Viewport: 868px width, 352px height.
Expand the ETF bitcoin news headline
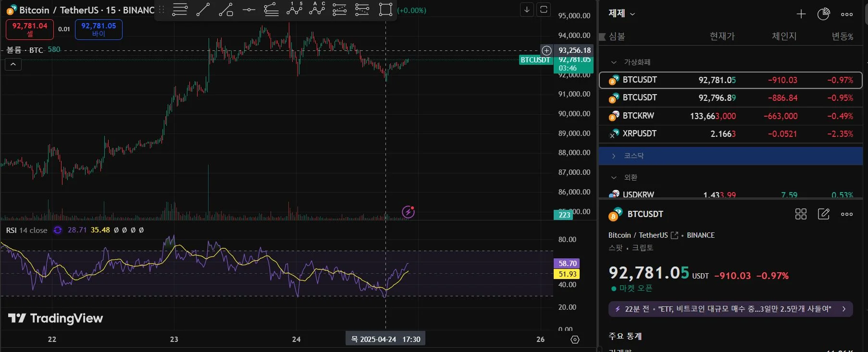(x=731, y=309)
